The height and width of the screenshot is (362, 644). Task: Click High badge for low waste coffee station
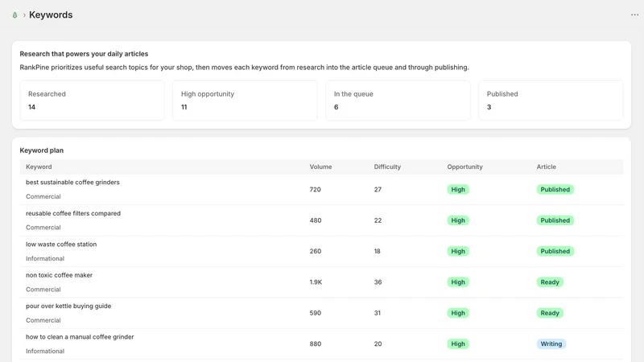click(x=458, y=251)
